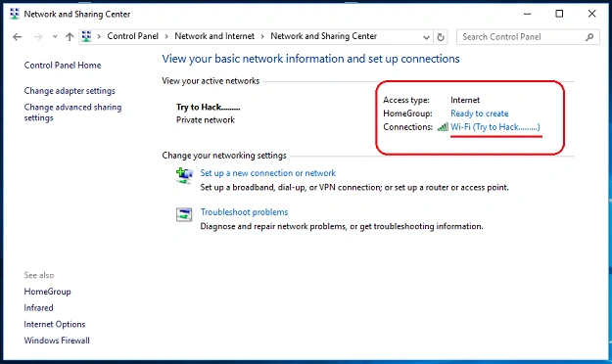
Task: Open the recent locations dropdown chevron
Action: (55, 36)
